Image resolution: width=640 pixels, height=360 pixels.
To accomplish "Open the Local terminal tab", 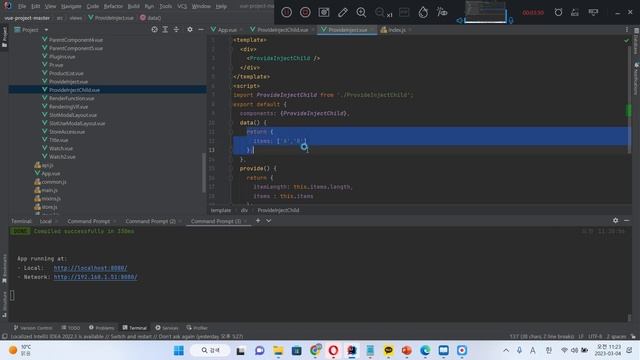I will pos(46,221).
